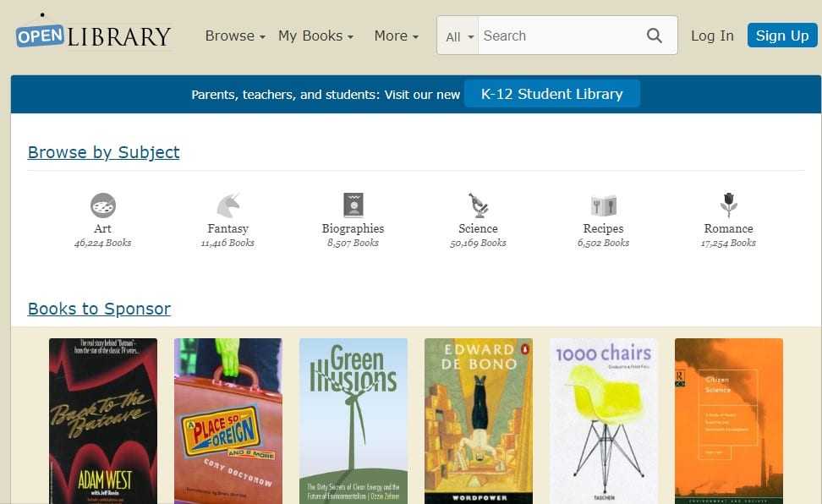Open the My Books dropdown

315,36
